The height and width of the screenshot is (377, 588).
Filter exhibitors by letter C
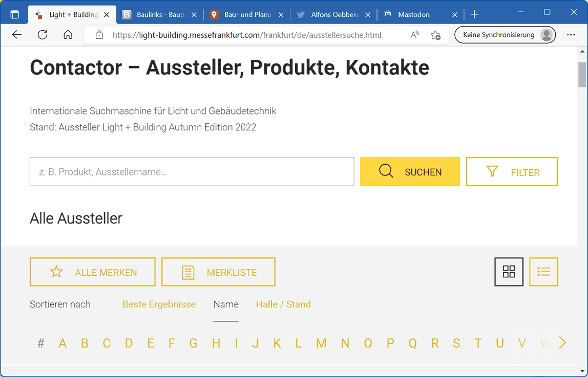coord(107,343)
